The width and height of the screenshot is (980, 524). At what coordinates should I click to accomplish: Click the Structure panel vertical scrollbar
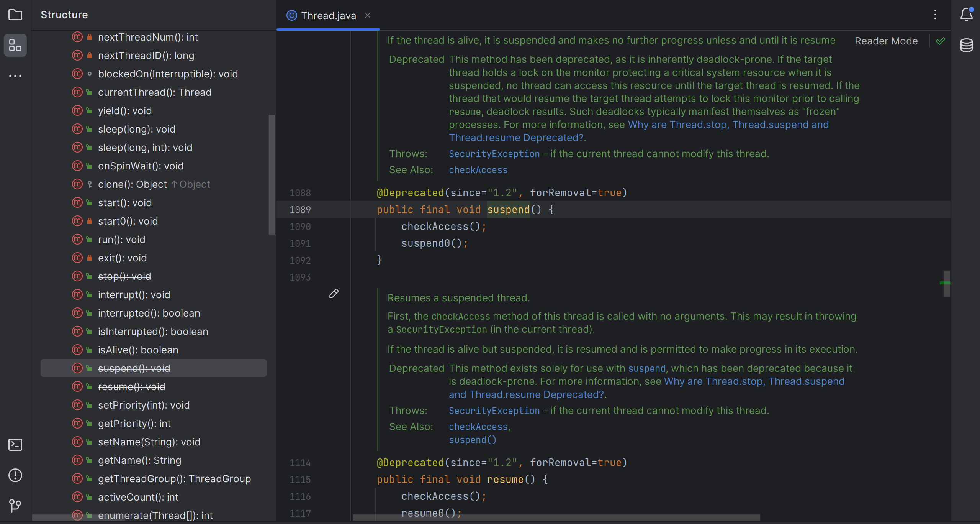coord(272,174)
